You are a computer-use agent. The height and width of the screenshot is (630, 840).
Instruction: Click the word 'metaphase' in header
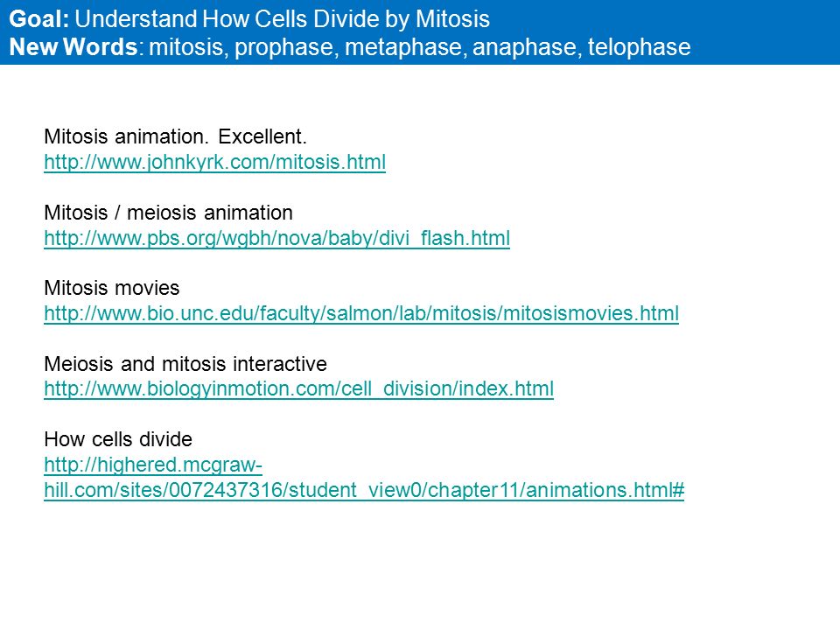pyautogui.click(x=405, y=48)
